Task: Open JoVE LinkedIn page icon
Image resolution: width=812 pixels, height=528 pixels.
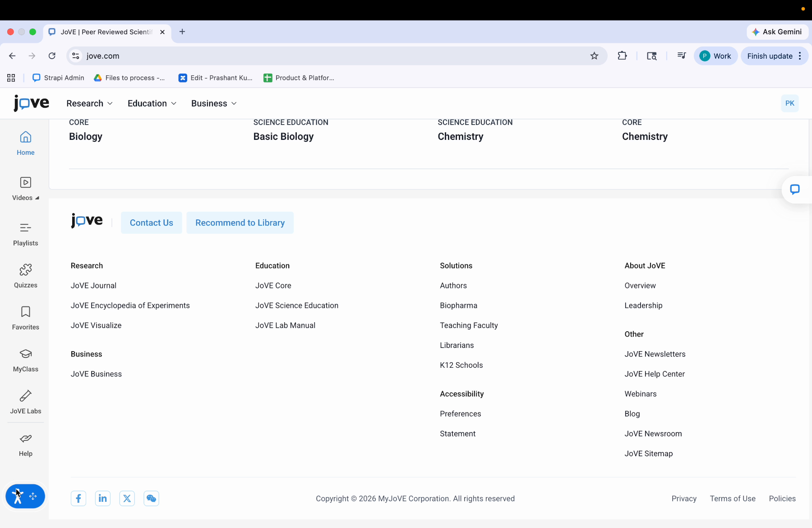Action: pyautogui.click(x=103, y=498)
